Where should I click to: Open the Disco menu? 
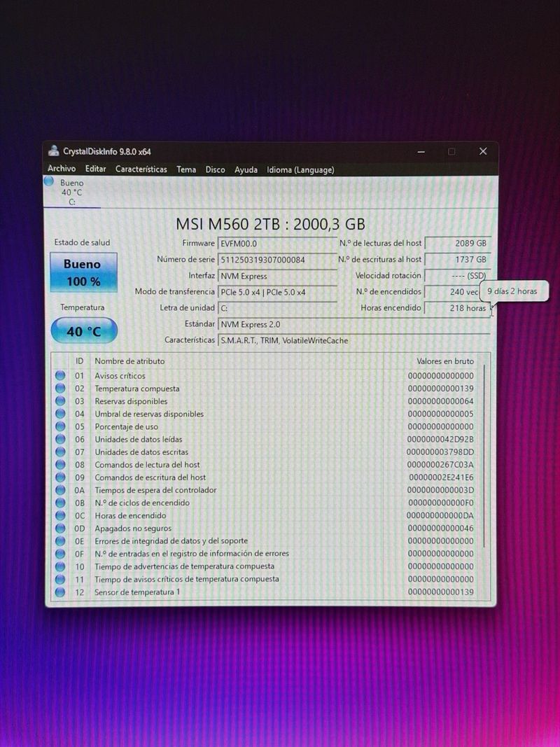215,169
